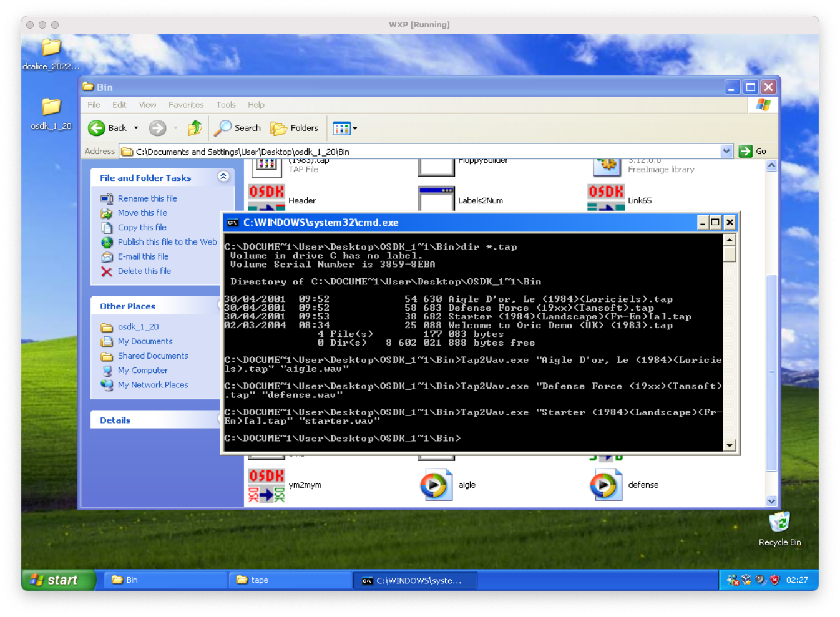
Task: Select the defense media file icon
Action: [x=606, y=485]
